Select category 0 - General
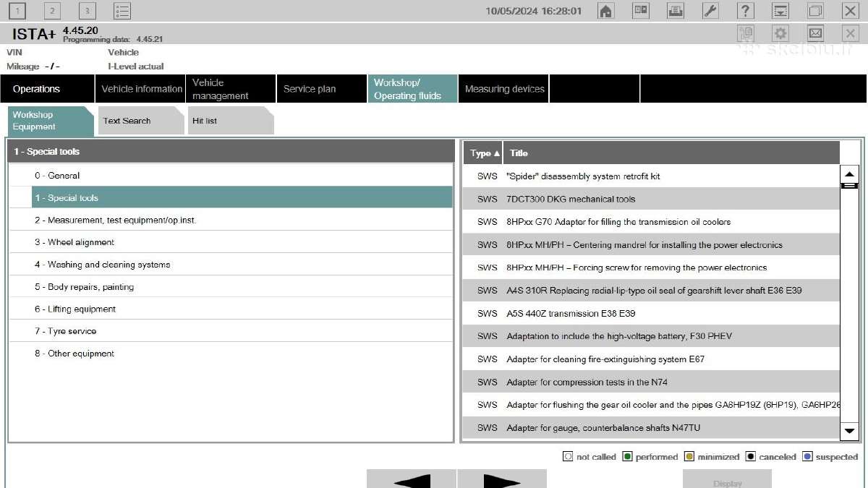The image size is (868, 488). click(231, 176)
